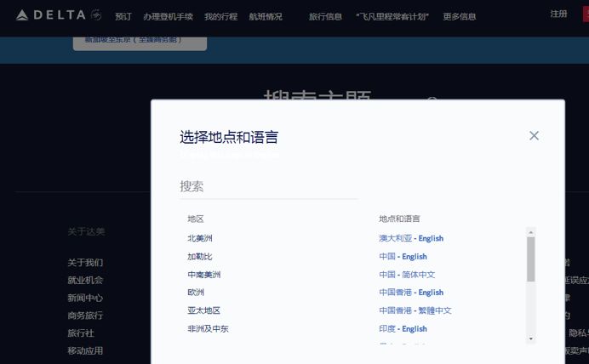
Task: Click the 地点和语言 column heading
Action: (399, 219)
